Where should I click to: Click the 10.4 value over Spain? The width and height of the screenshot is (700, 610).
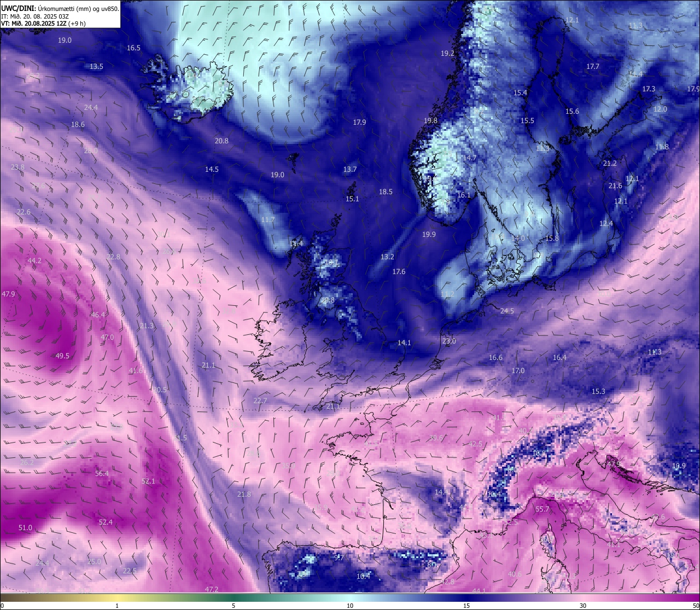[x=363, y=577]
